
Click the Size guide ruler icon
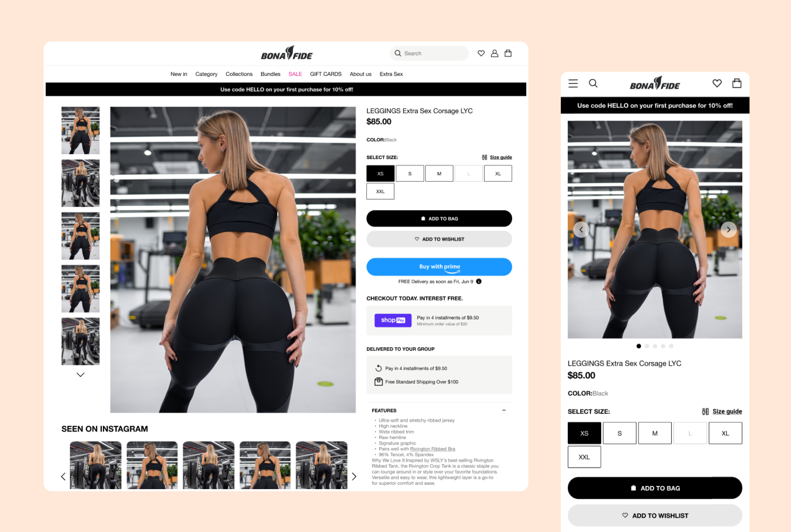point(484,157)
